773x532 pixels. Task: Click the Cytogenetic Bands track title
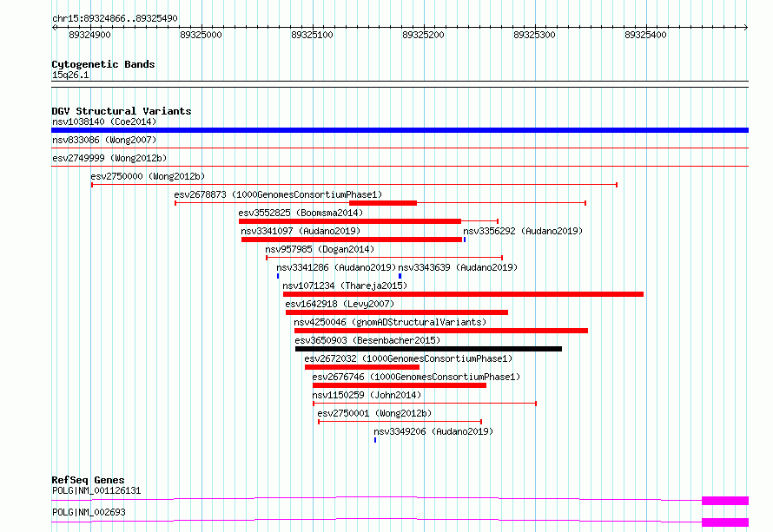(103, 64)
